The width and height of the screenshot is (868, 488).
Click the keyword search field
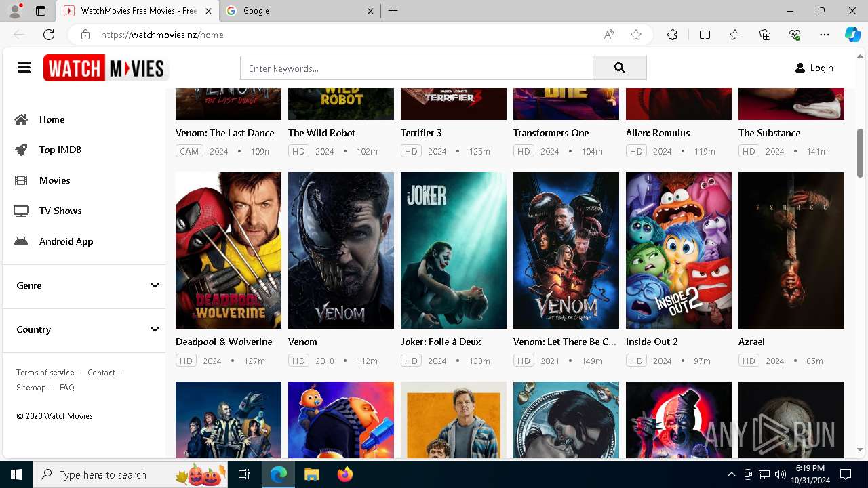pyautogui.click(x=416, y=68)
